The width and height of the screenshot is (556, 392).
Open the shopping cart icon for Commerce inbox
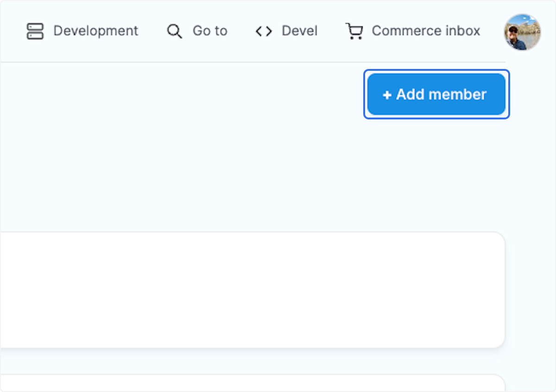tap(354, 31)
